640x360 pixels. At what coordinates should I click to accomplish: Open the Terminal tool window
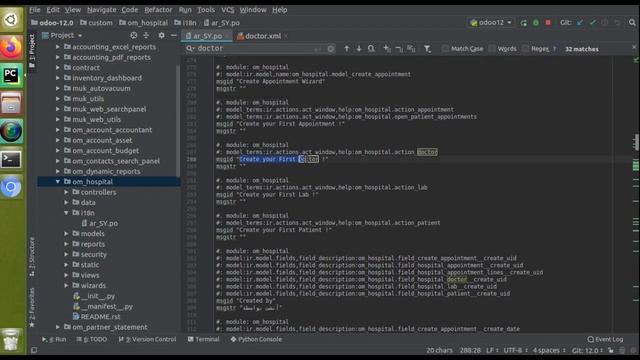coord(203,339)
